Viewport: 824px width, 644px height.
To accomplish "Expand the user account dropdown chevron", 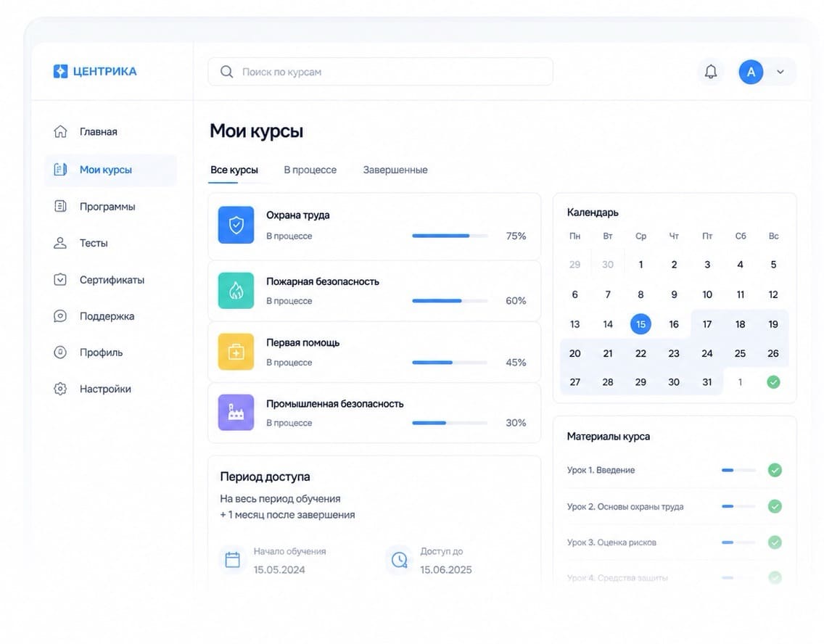I will [x=780, y=72].
